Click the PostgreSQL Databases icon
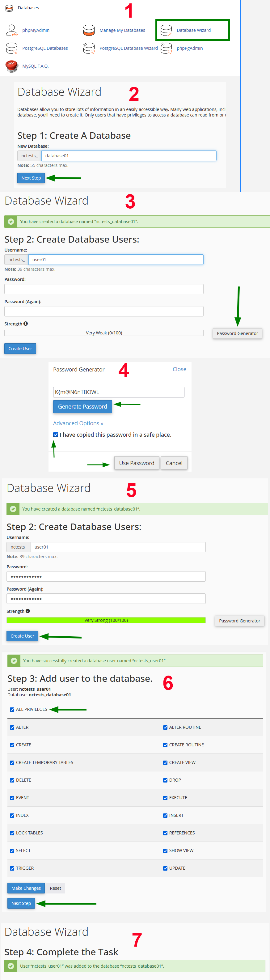 coord(12,48)
